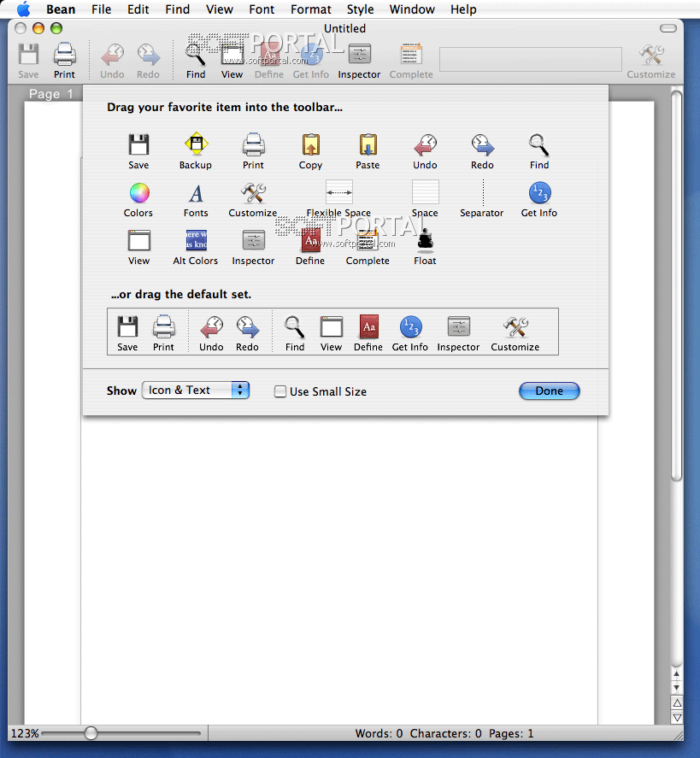Click Define in the default toolbar set
The width and height of the screenshot is (700, 758).
pyautogui.click(x=368, y=332)
